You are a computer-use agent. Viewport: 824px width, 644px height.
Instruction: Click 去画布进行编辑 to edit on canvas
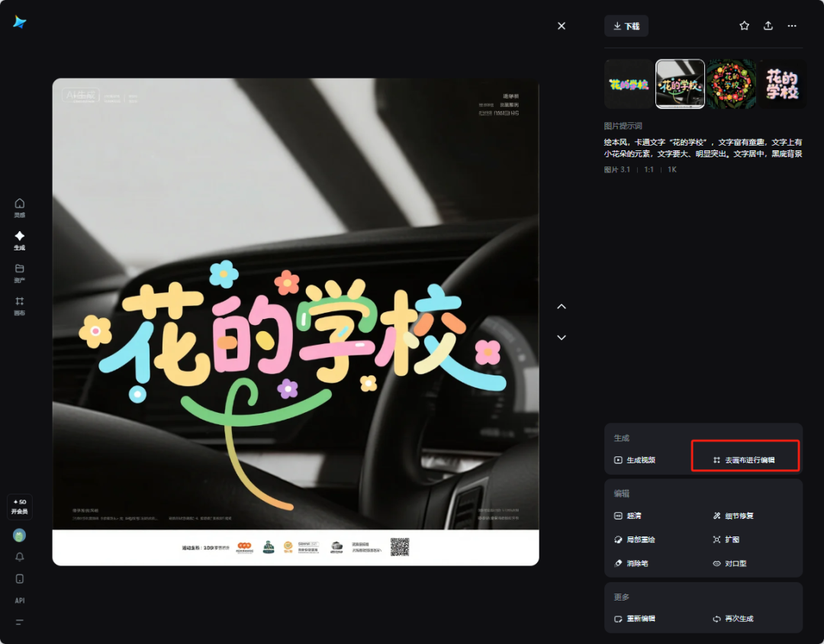coord(744,460)
